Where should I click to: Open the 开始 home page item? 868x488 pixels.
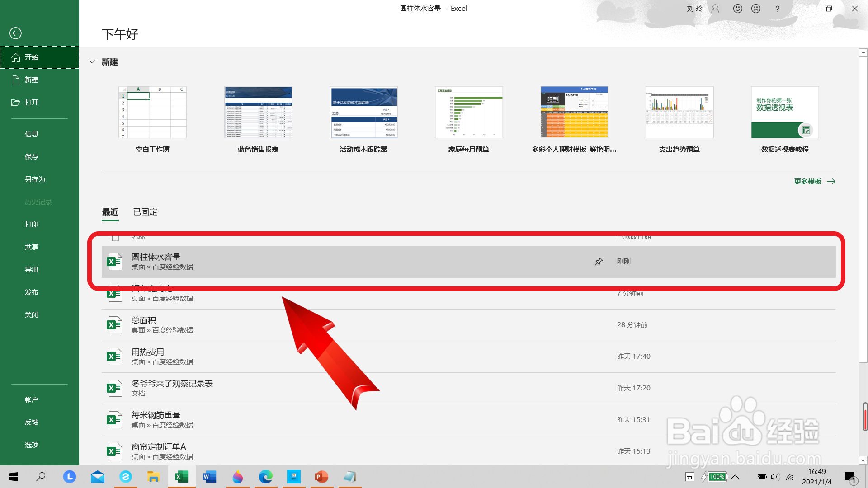(x=39, y=57)
